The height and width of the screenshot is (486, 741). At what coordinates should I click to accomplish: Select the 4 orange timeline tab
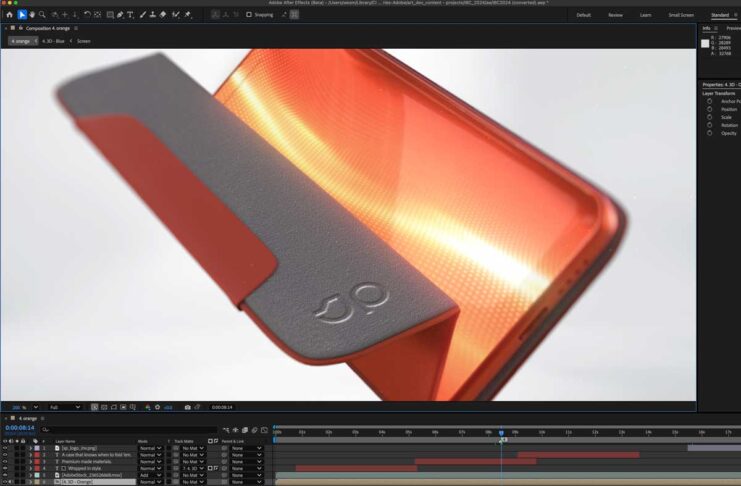click(28, 418)
